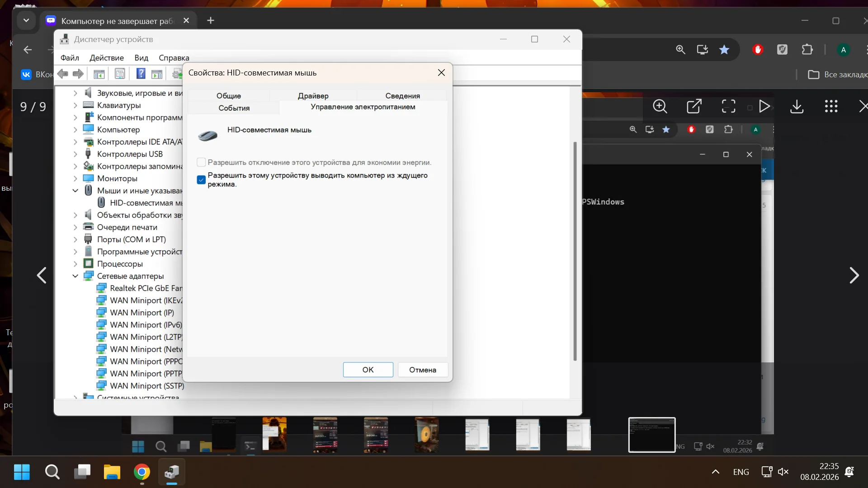This screenshot has width=868, height=488.
Task: Click the Properties toolbar icon in Device Manager
Action: [120, 74]
